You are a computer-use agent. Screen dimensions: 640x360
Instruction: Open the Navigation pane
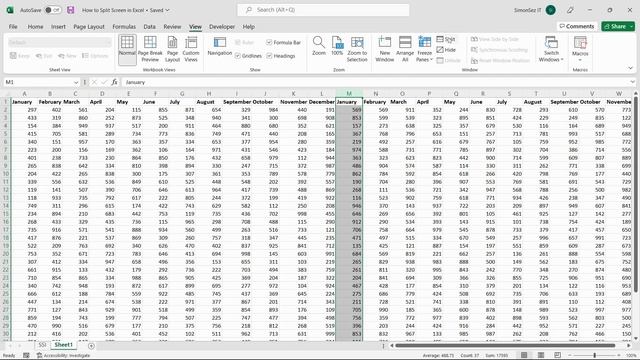pyautogui.click(x=220, y=46)
